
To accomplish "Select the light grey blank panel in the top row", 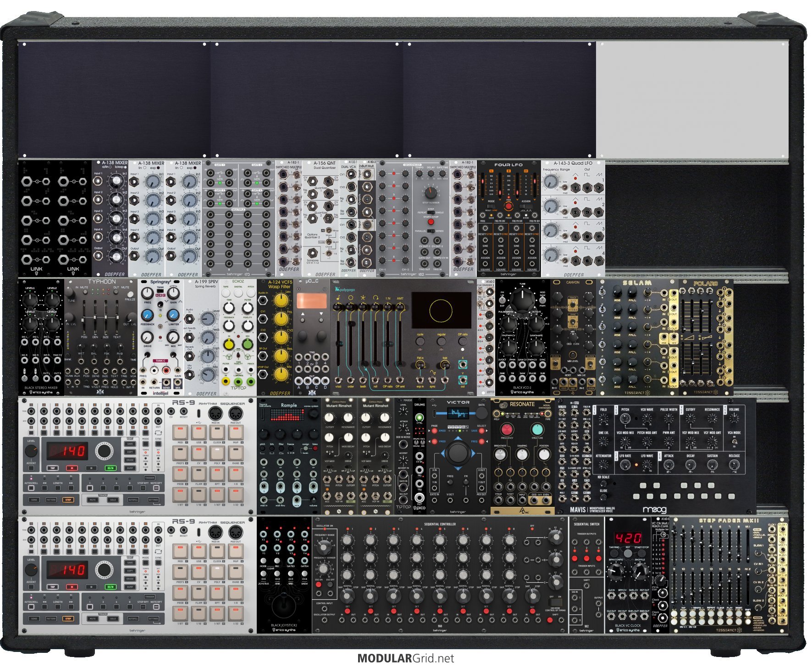I will [692, 100].
